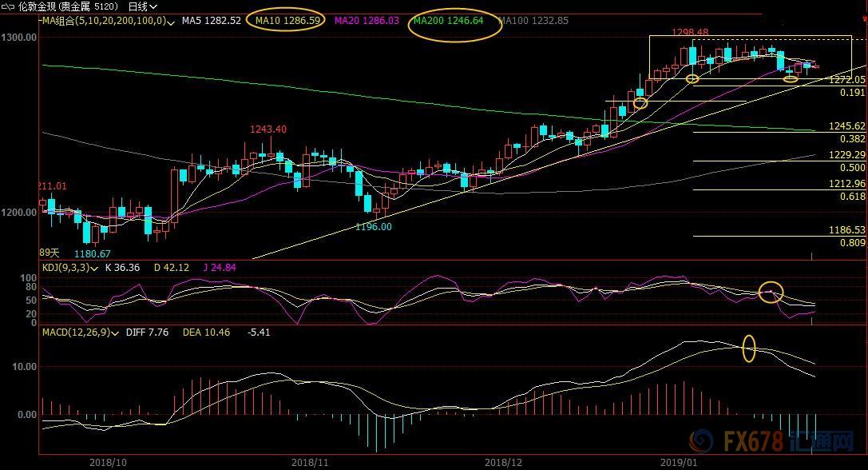Click the MACD DIFF 7.76 value

[x=147, y=333]
